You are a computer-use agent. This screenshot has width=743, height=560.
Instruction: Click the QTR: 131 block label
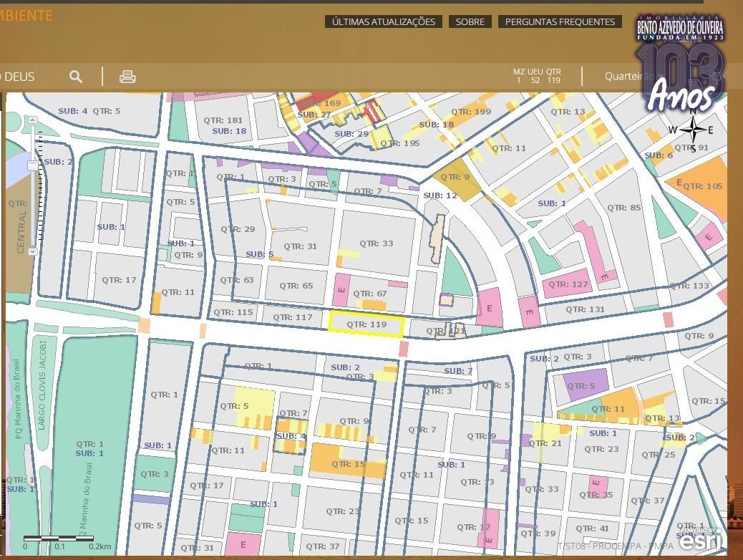tap(586, 309)
